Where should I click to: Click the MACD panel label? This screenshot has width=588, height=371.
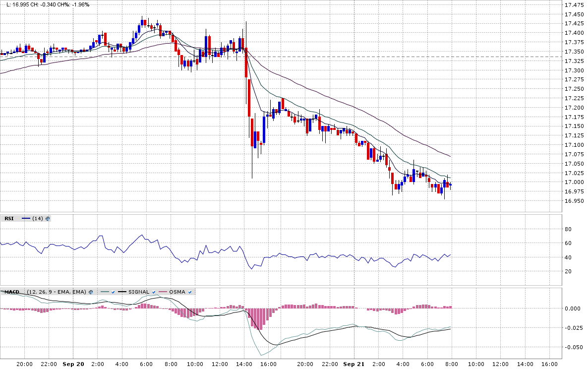click(x=11, y=292)
